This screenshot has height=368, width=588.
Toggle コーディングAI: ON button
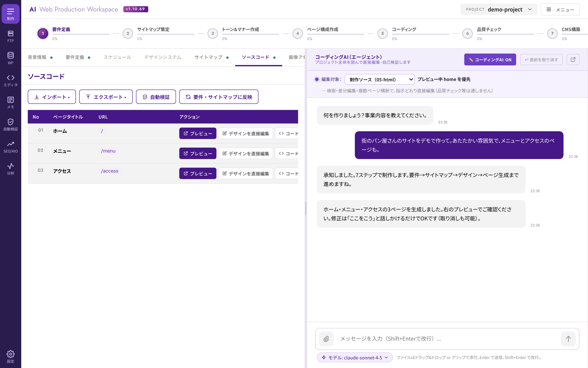(x=490, y=60)
